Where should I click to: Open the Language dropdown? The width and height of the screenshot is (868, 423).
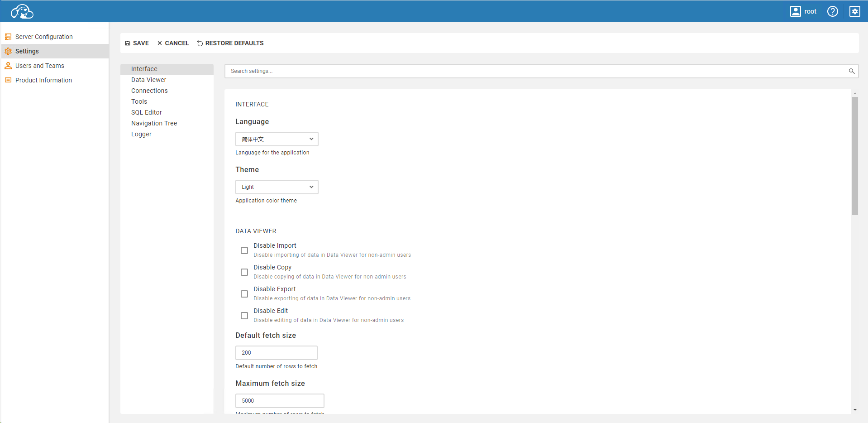click(x=277, y=139)
